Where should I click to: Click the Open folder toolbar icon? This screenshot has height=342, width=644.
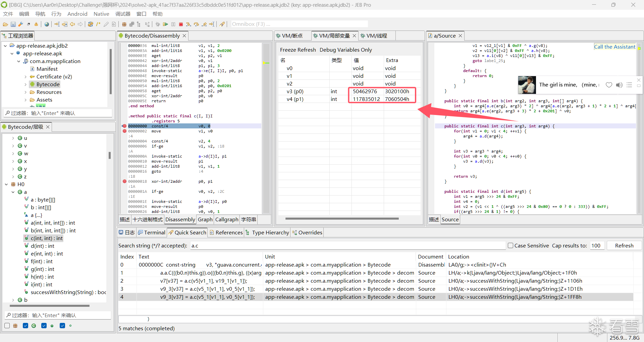coord(5,24)
